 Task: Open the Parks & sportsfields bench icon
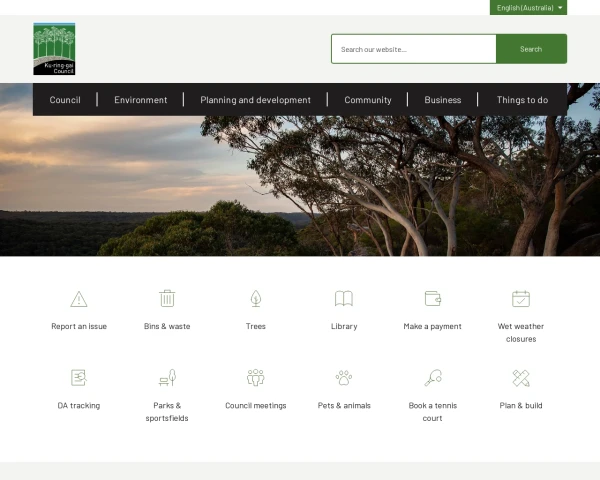(x=167, y=378)
